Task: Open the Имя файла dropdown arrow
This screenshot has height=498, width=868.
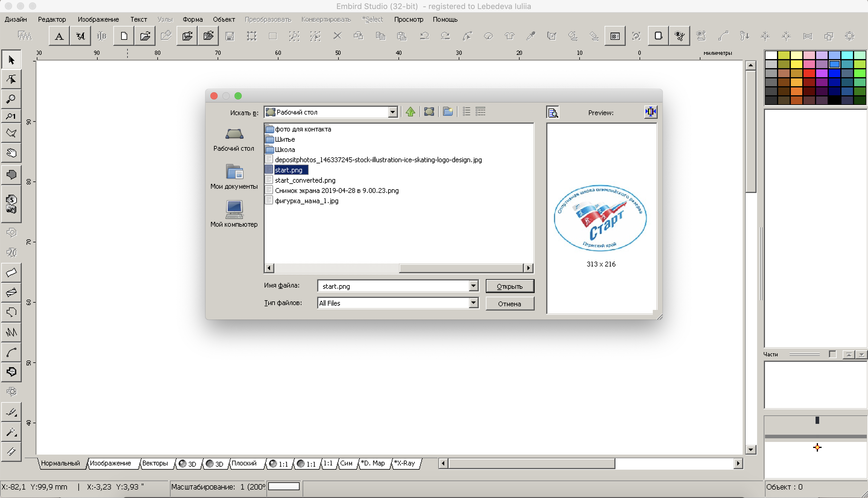Action: 473,285
